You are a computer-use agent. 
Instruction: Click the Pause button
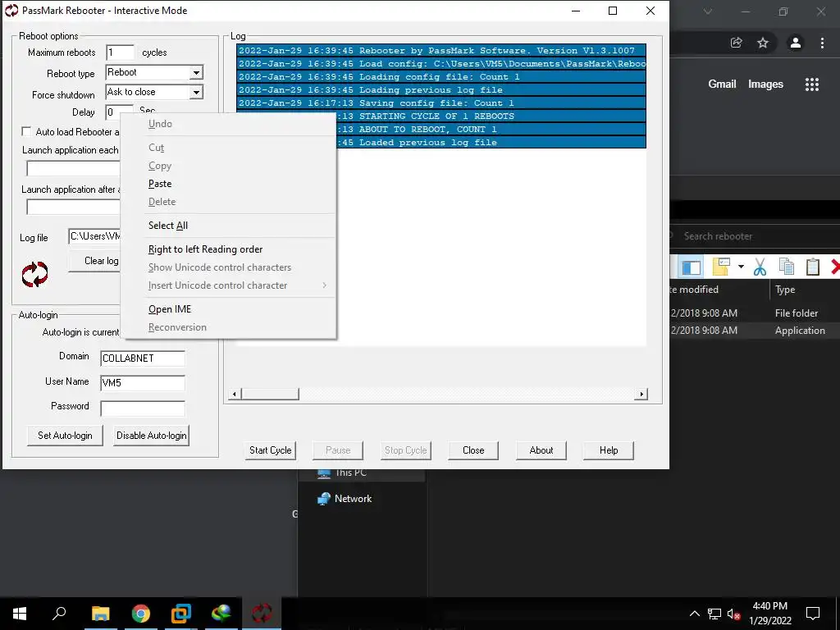tap(338, 450)
